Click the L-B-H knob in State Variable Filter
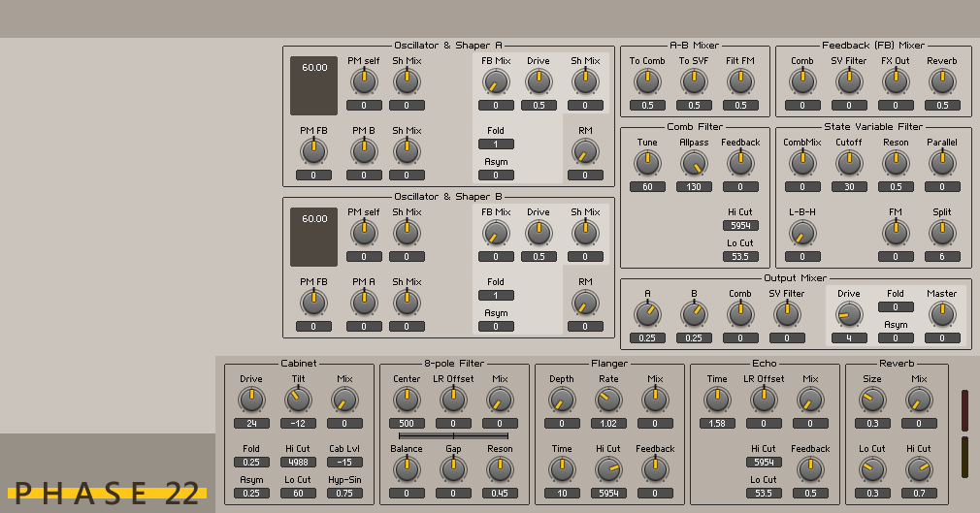 pyautogui.click(x=802, y=233)
